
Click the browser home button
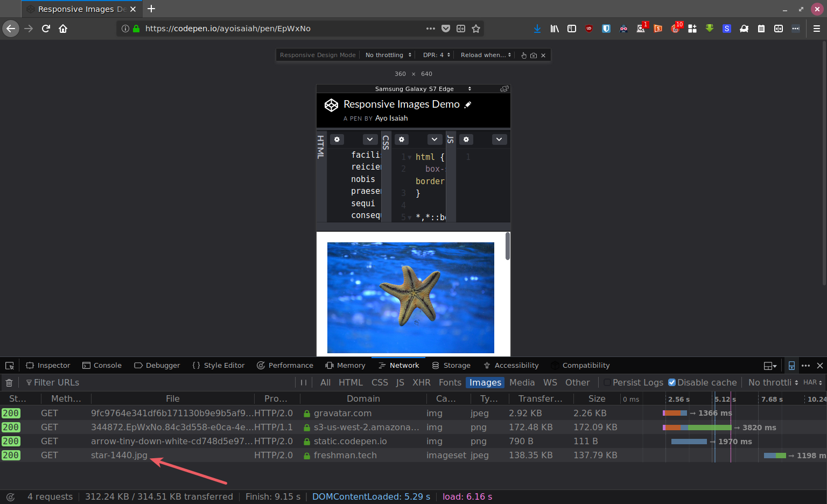63,29
